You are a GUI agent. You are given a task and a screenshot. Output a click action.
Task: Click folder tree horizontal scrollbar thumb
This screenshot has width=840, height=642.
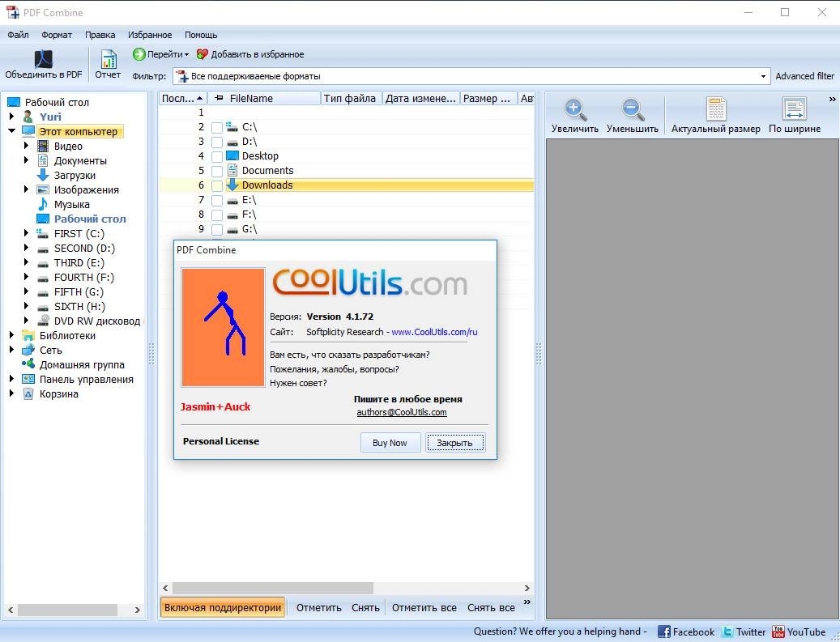67,610
